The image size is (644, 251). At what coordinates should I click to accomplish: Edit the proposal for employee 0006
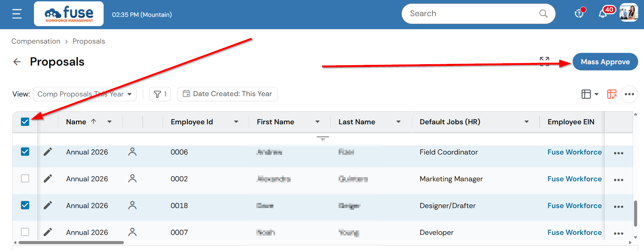point(48,152)
